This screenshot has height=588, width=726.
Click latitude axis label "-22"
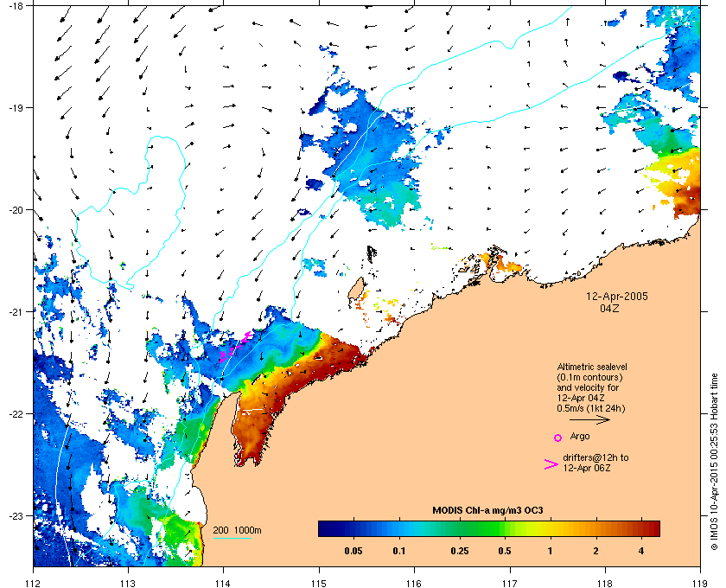coord(16,414)
